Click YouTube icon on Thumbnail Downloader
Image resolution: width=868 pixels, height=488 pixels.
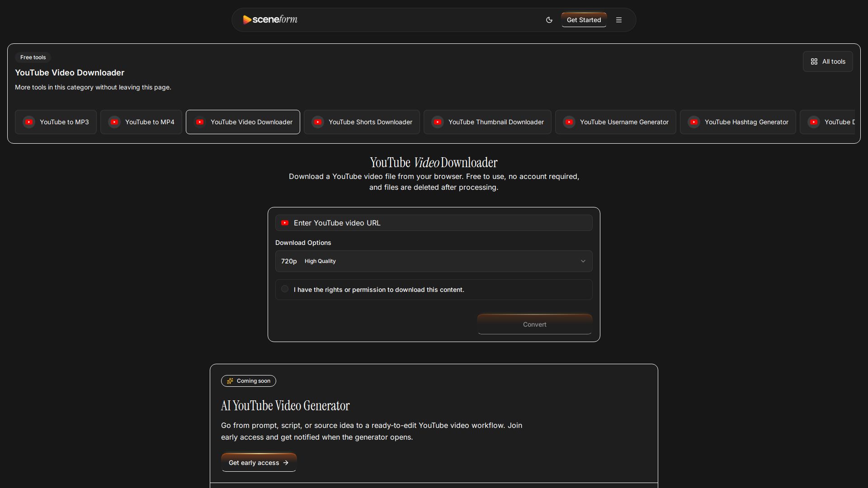[438, 122]
